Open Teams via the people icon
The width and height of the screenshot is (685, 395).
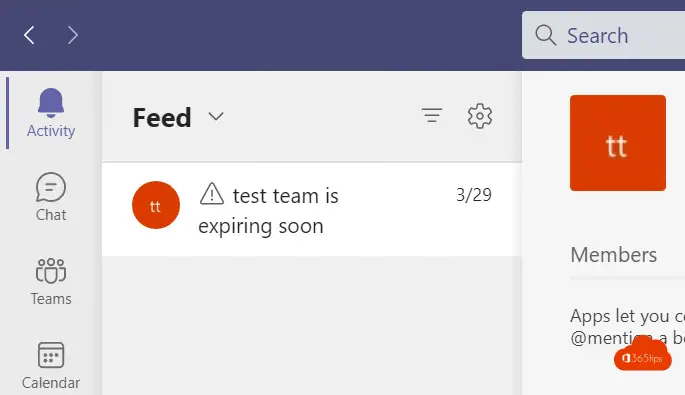point(51,271)
